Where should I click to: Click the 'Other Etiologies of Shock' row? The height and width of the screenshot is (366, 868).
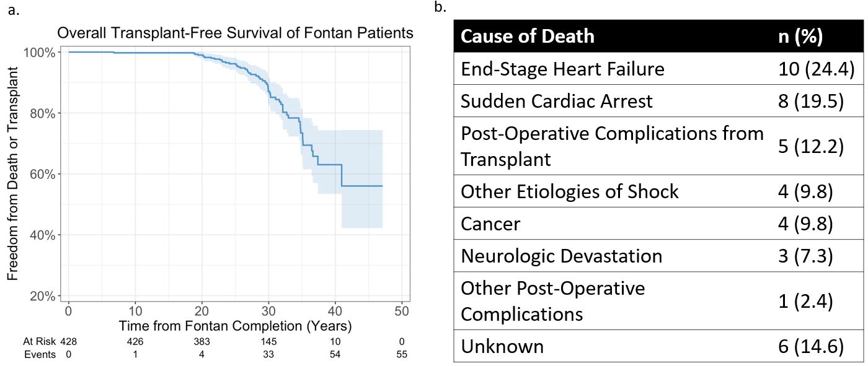[569, 191]
